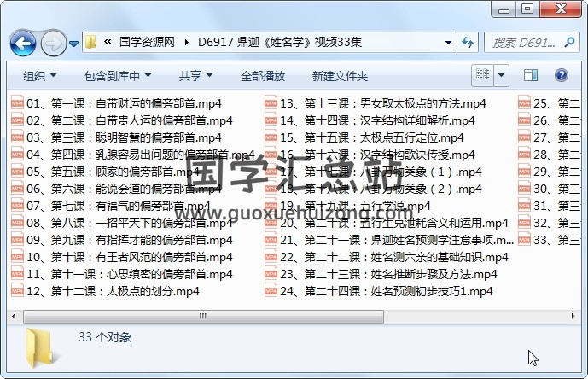Click the horizontal scrollbar left arrow
588x379 pixels.
coord(14,316)
